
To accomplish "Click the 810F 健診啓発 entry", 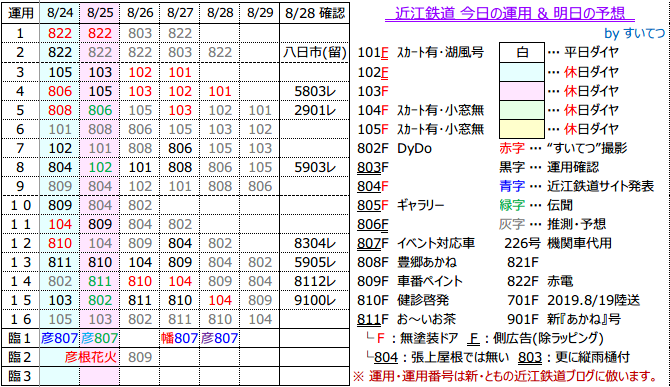I will click(403, 300).
